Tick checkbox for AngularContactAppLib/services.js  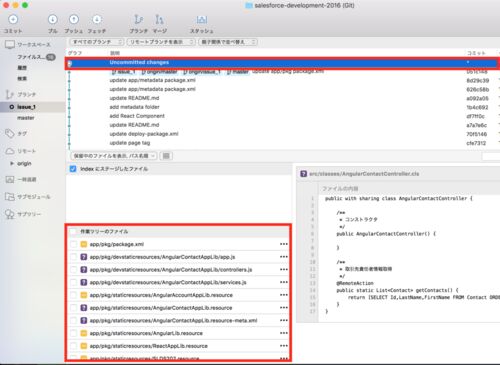[x=73, y=282]
